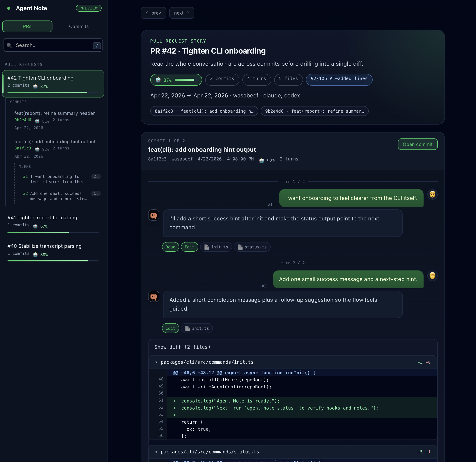Click robot icon next to 92% in sidebar commit 8a1f2c3
The image size is (476, 462).
tap(37, 149)
